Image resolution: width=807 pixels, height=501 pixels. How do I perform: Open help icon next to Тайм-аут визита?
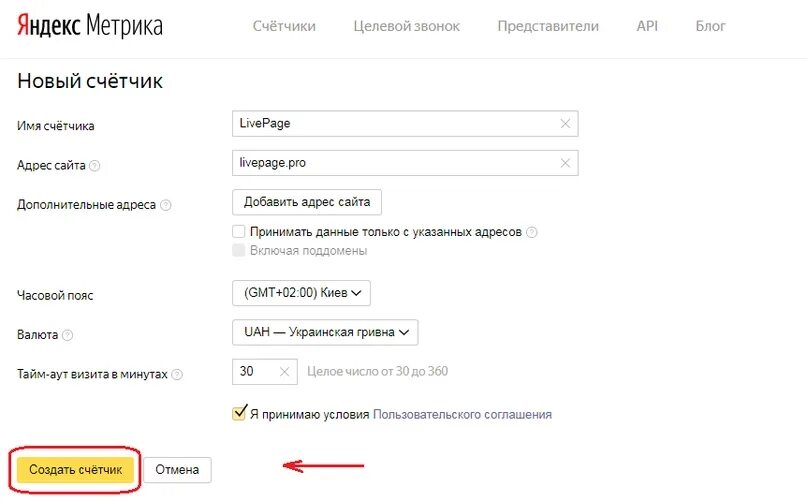(x=177, y=374)
